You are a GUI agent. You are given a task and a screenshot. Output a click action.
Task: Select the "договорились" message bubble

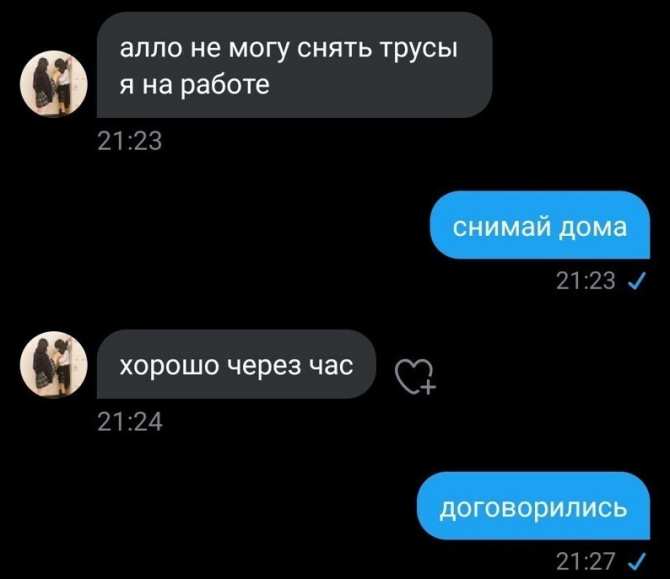point(533,506)
